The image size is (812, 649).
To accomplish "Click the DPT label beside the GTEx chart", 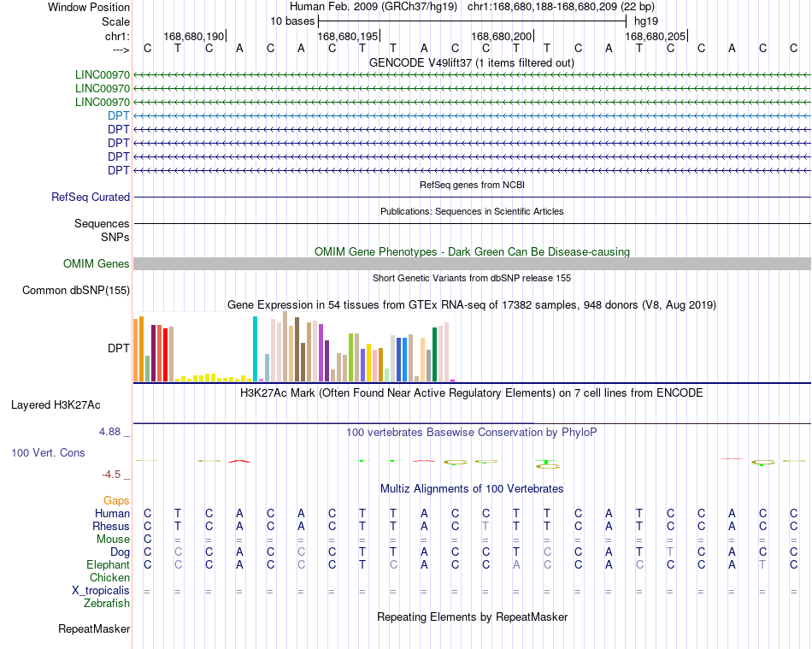I will click(119, 348).
